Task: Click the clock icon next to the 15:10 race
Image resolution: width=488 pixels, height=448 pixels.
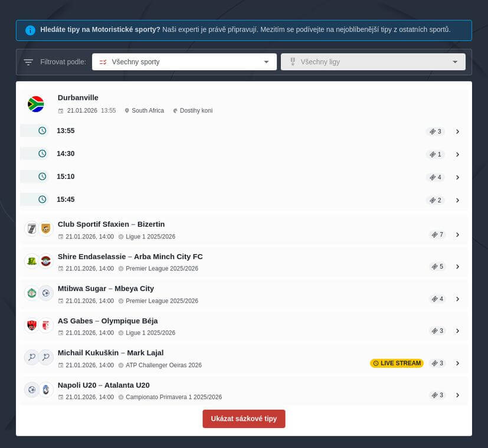Action: coord(41,176)
